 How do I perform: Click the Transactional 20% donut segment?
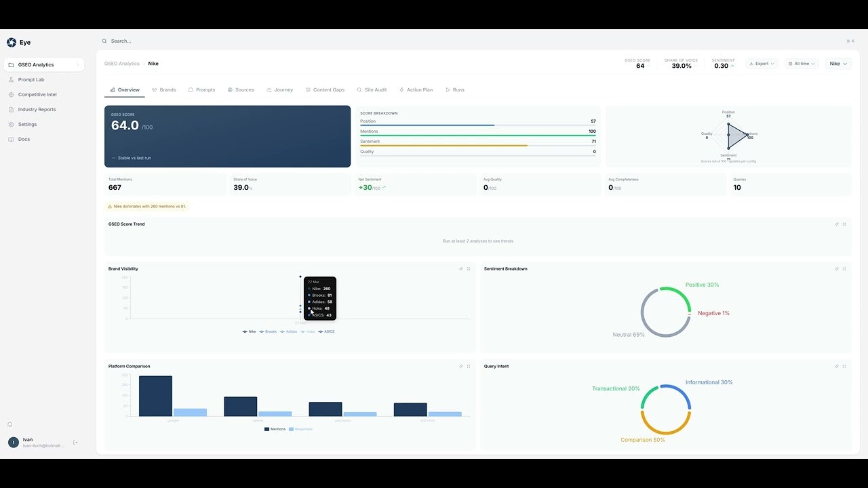pyautogui.click(x=648, y=395)
